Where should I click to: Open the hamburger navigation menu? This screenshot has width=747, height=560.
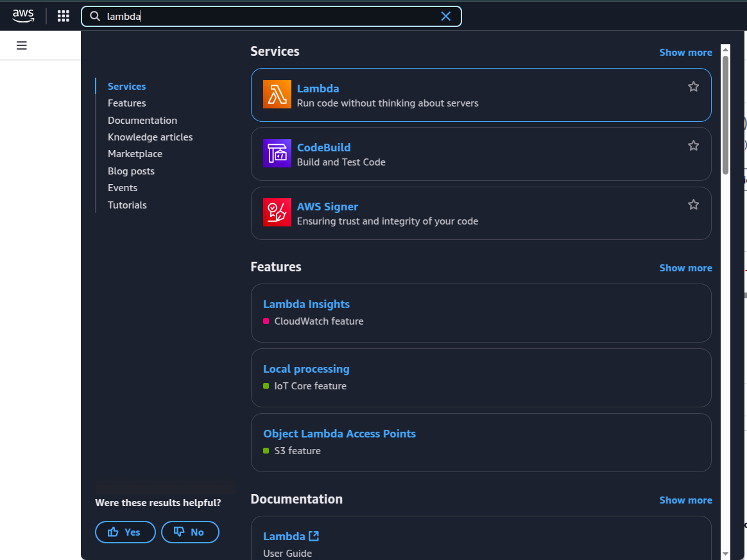coord(21,45)
